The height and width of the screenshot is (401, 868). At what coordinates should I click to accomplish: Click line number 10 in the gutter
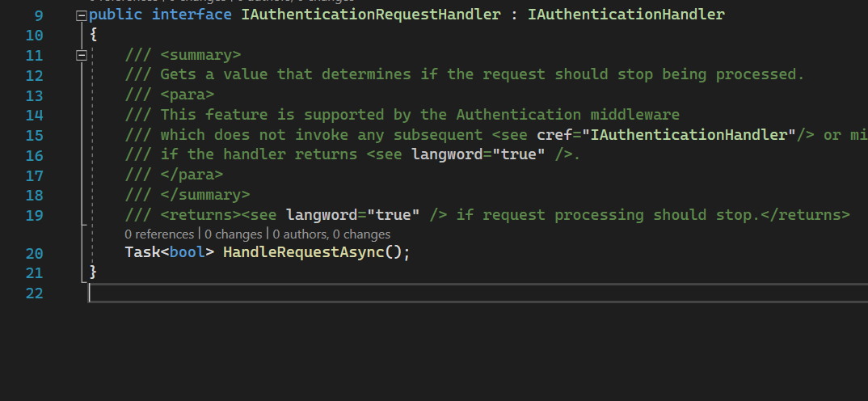pyautogui.click(x=34, y=36)
